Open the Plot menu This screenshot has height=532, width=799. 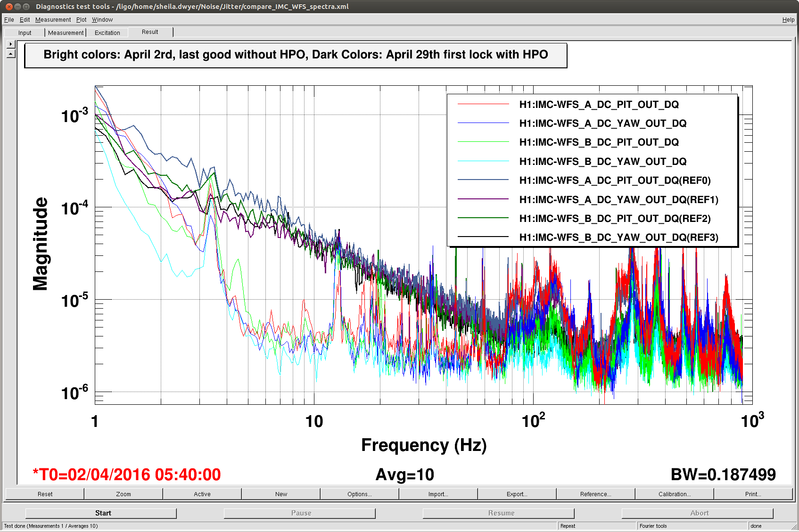(x=82, y=20)
